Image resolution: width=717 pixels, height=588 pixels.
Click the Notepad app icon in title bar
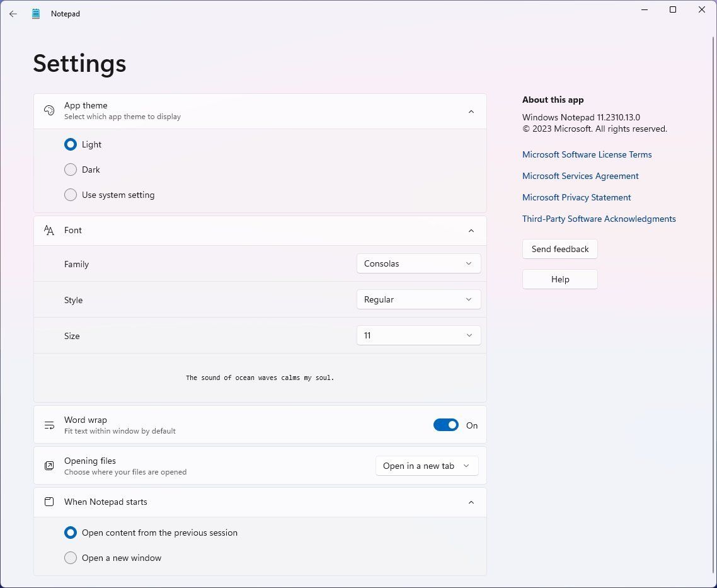coord(36,14)
